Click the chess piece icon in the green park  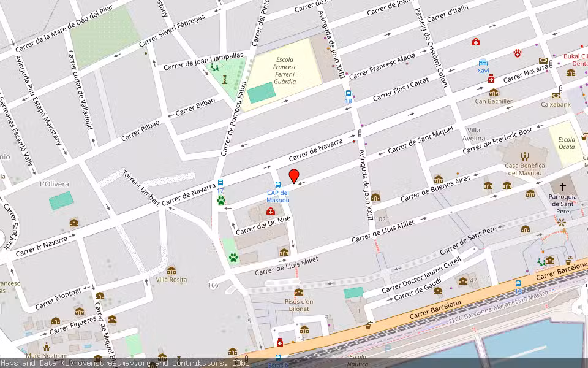tap(225, 79)
